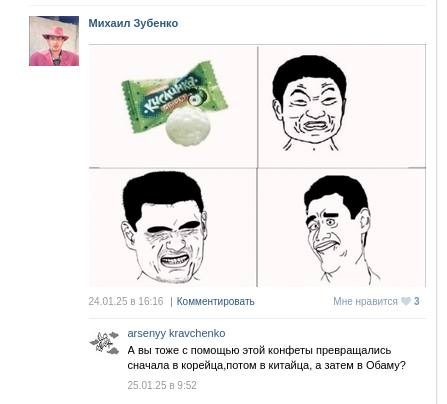Open the Михаил Зубенко profile name link

[133, 23]
